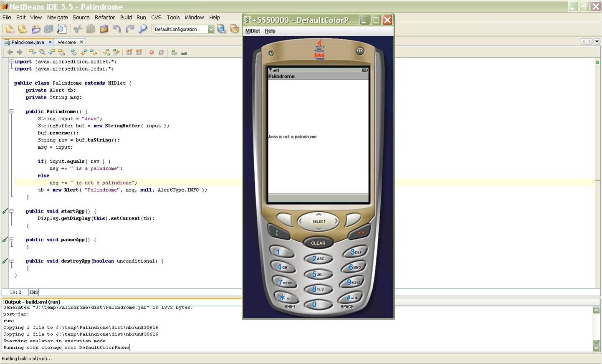Viewport: 602px width, 364px height.
Task: Click the Stop Macro Recording square icon
Action: tap(161, 53)
